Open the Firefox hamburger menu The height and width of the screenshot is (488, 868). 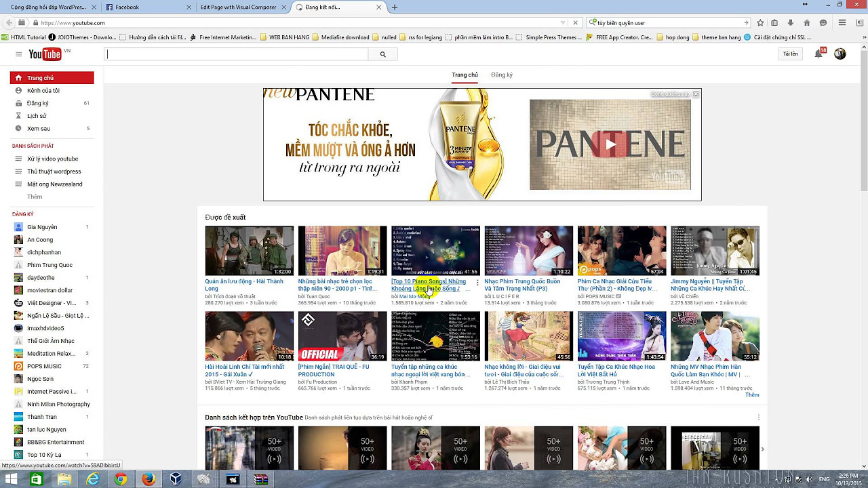point(842,22)
